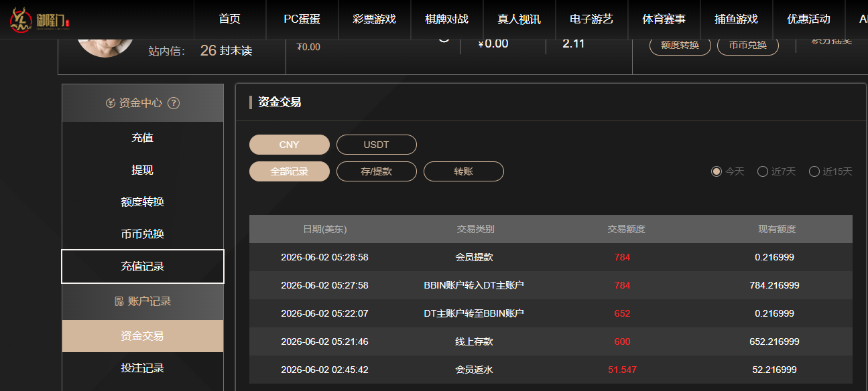Open the PC蛋蛋 menu
868x391 pixels.
point(302,19)
